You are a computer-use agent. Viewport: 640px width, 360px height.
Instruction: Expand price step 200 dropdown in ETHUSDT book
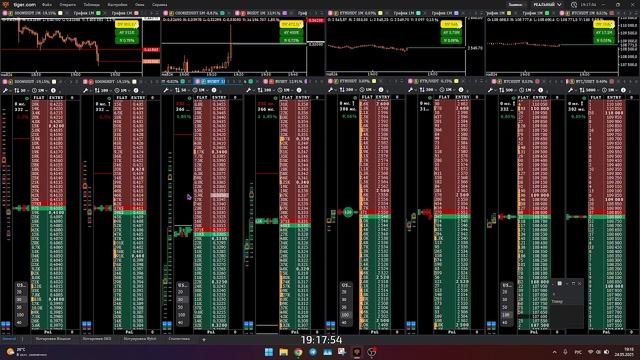tap(348, 90)
